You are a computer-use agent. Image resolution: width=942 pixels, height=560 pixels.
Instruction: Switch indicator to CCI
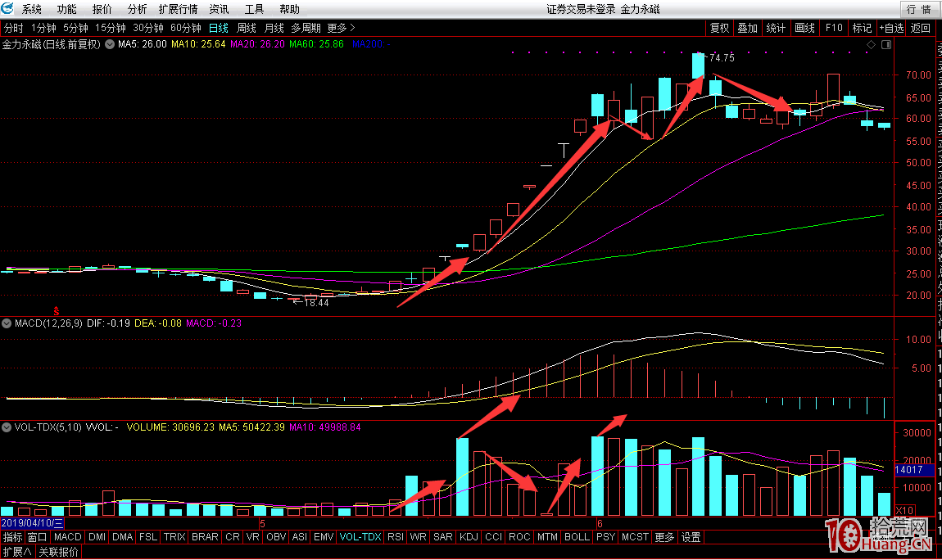click(493, 537)
